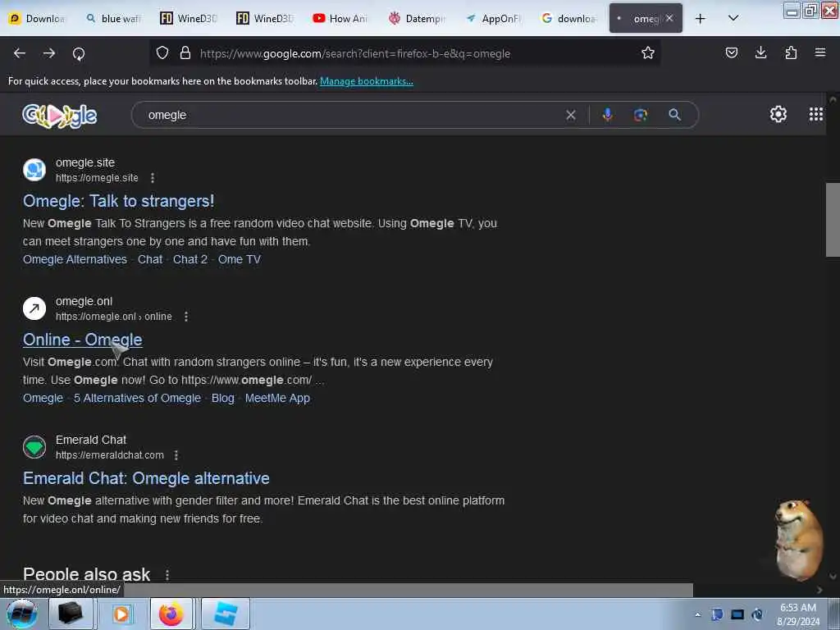Open the tracking protection shield

(x=162, y=52)
